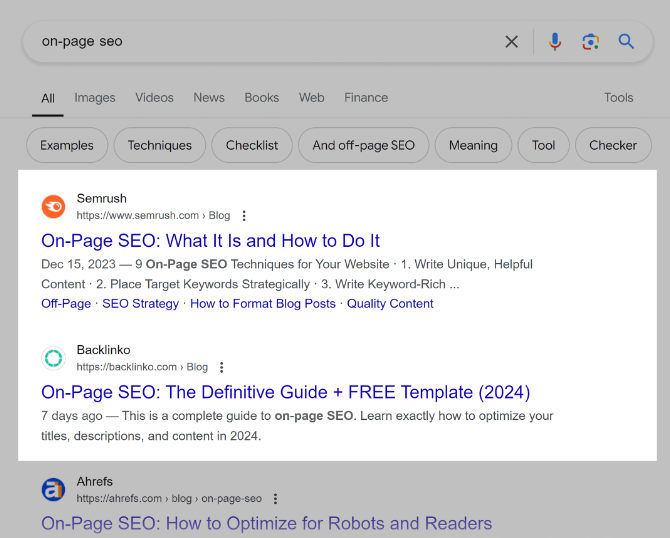Switch to the Videos tab
The width and height of the screenshot is (670, 538).
pos(154,98)
